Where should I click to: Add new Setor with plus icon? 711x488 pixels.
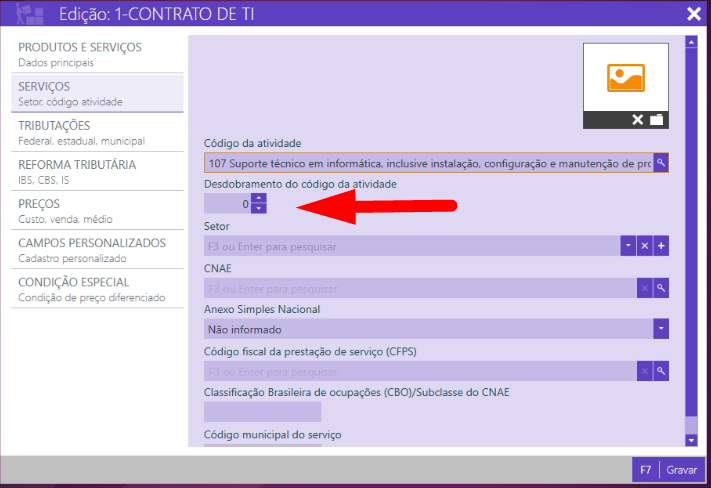[660, 246]
